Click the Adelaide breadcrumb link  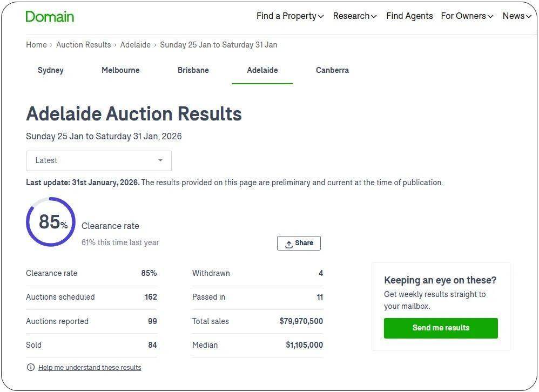click(135, 45)
